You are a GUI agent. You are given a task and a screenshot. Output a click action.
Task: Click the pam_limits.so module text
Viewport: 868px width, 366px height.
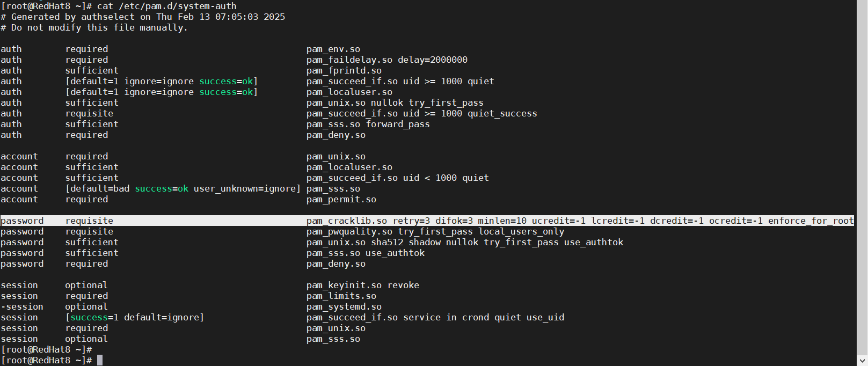(341, 296)
